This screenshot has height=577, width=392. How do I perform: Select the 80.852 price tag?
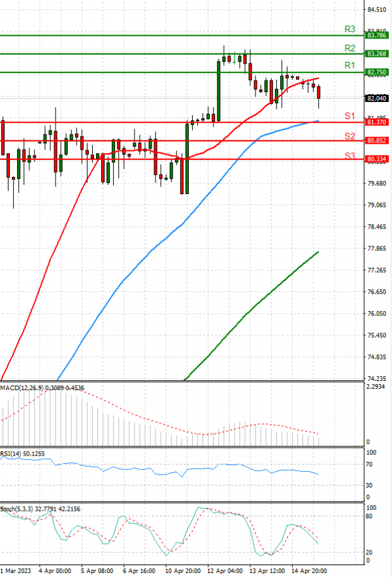[376, 140]
